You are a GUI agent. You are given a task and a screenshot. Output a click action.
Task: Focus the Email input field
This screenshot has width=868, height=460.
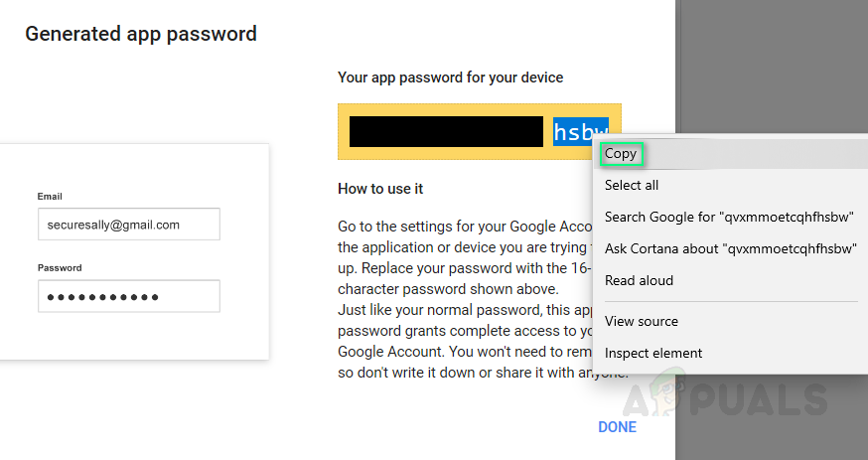[128, 225]
